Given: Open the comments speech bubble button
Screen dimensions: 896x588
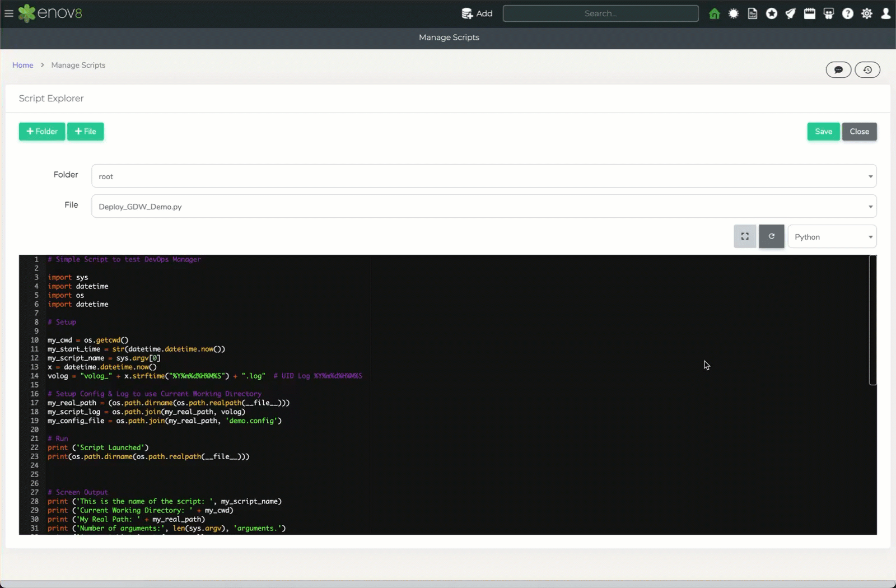Looking at the screenshot, I should point(838,70).
